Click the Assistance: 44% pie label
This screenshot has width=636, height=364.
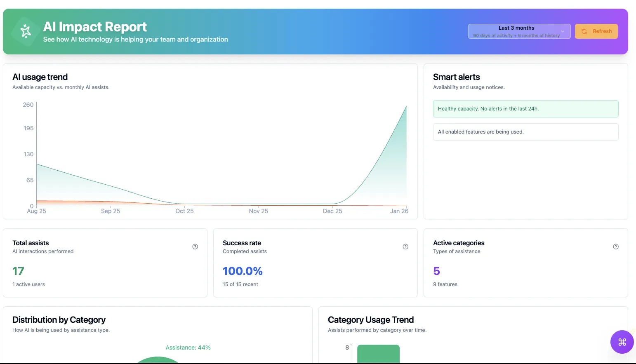pos(188,348)
